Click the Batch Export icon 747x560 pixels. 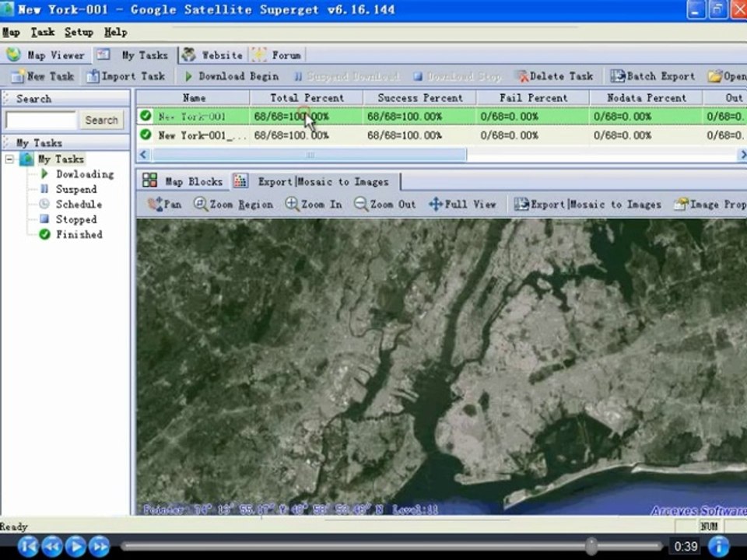[x=618, y=76]
